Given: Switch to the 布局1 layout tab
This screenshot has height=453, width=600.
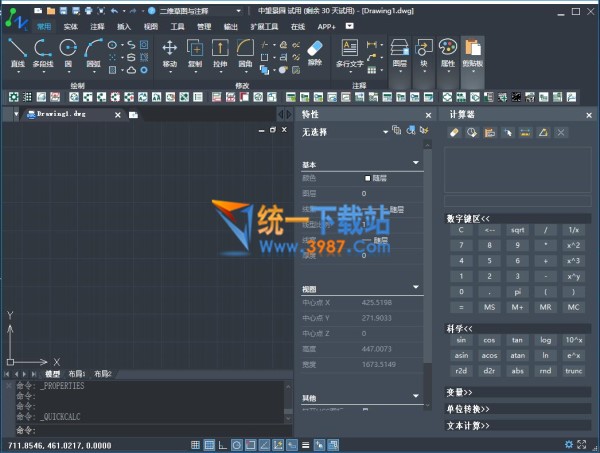Looking at the screenshot, I should click(77, 374).
